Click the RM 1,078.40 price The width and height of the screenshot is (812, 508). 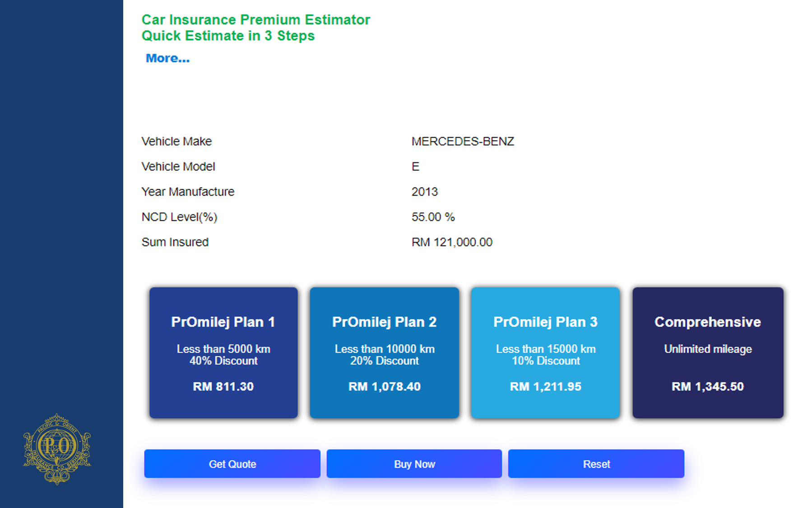pyautogui.click(x=385, y=387)
